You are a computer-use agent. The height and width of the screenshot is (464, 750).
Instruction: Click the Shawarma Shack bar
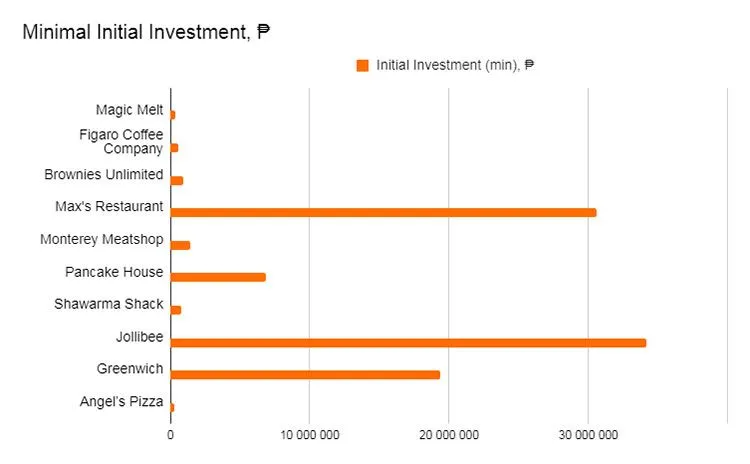pyautogui.click(x=176, y=310)
